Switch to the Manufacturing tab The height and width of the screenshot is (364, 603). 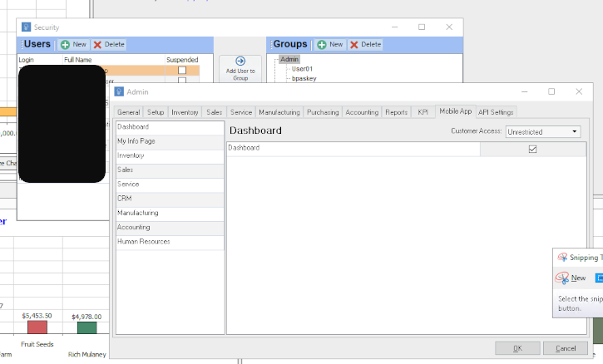pos(279,112)
